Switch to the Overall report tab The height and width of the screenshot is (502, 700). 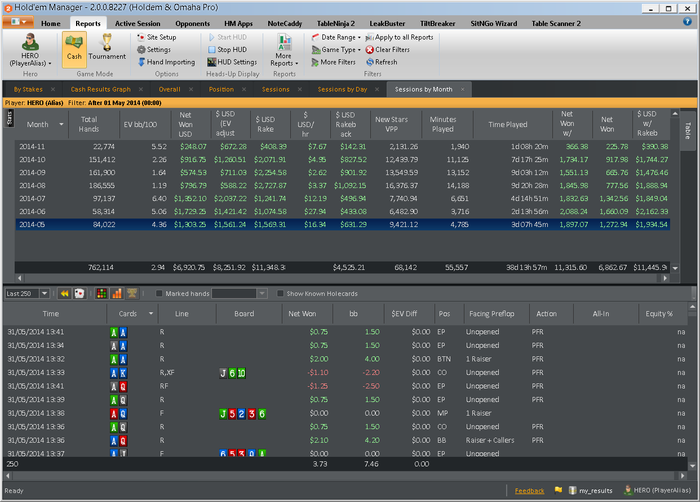pos(170,89)
